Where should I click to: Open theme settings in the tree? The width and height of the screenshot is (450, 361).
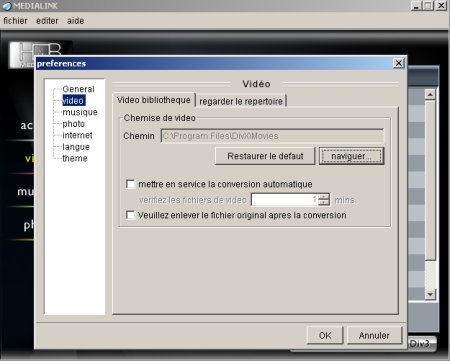(x=75, y=158)
